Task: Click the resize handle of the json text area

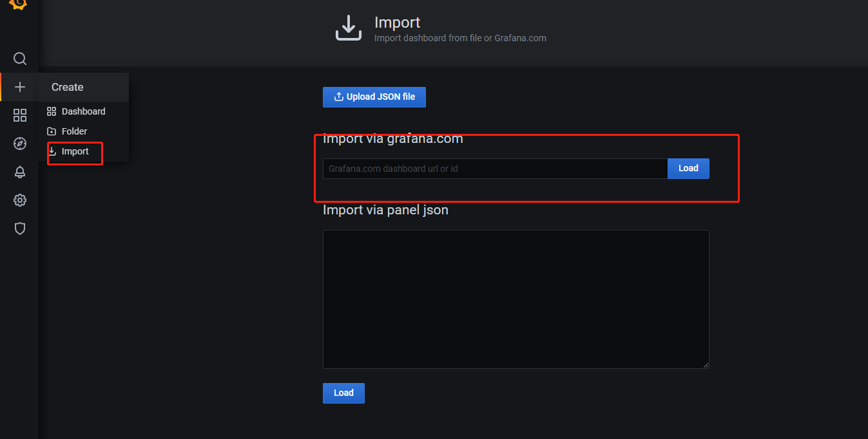Action: coord(706,365)
